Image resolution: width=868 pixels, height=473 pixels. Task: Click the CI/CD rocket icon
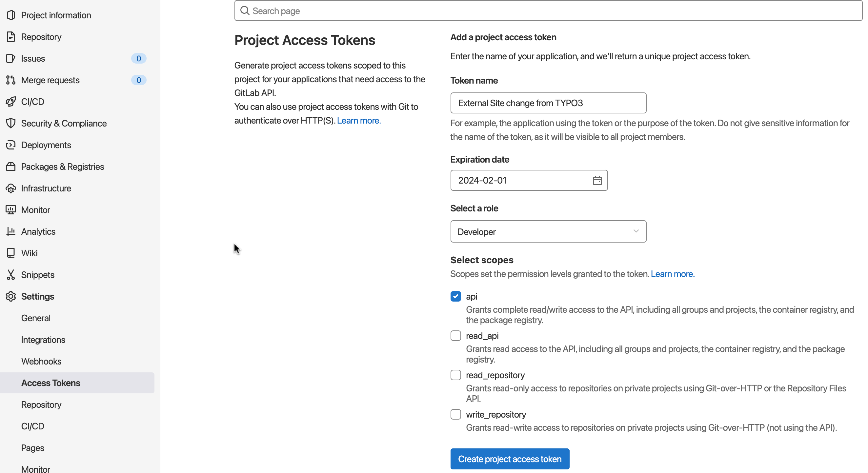11,102
